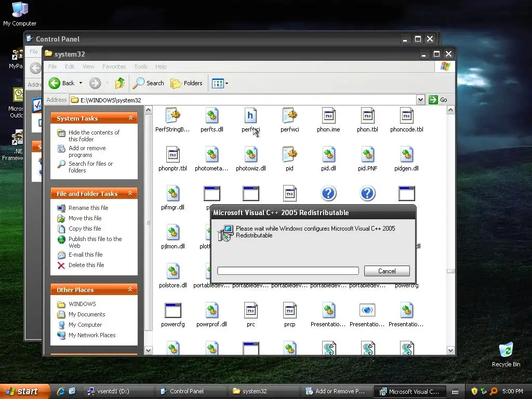Open the Edit menu

[x=70, y=66]
